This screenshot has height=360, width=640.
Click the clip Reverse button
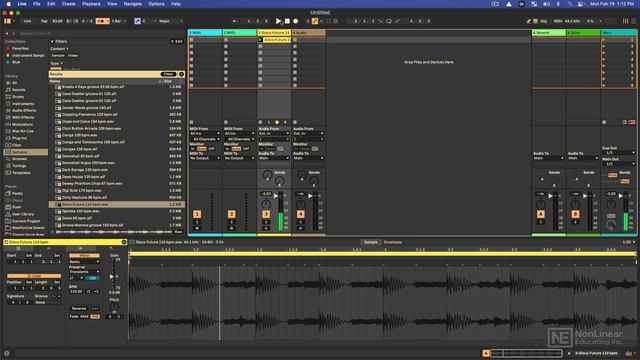point(79,309)
